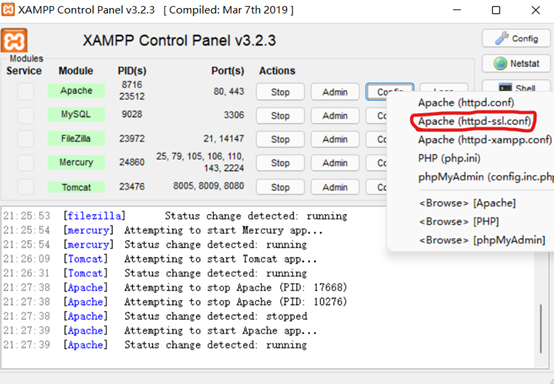Click the Port(s) column header
Screen dimensions: 554x384
click(228, 71)
